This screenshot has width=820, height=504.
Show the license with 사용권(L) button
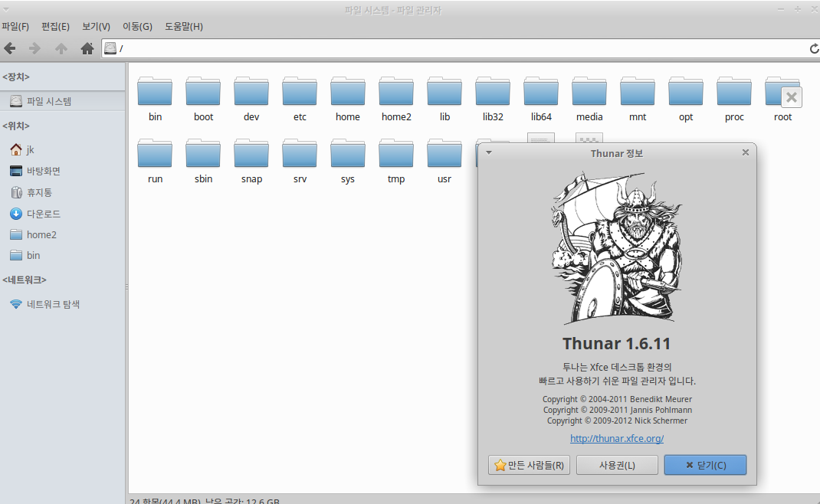pos(617,465)
